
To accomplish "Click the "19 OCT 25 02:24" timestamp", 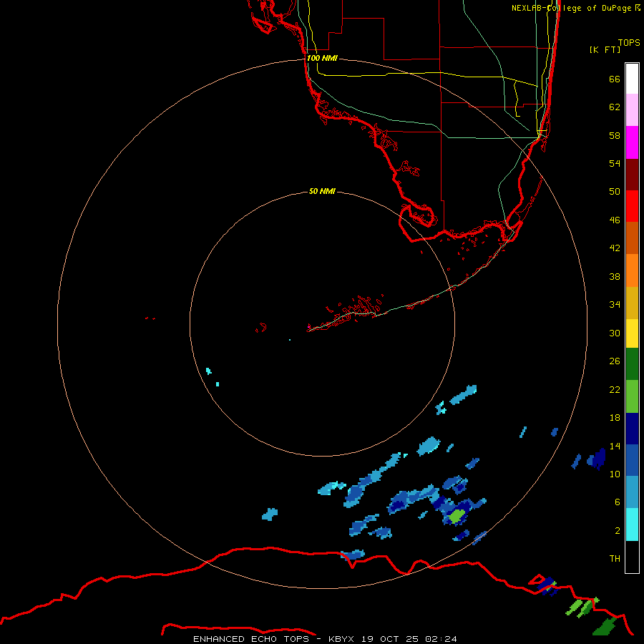I will (409, 639).
